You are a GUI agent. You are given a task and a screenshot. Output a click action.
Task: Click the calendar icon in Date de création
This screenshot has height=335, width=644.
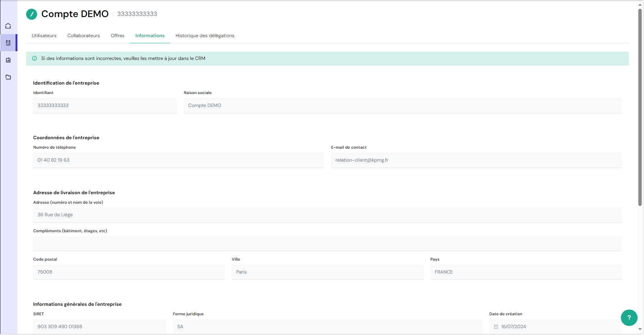point(496,327)
